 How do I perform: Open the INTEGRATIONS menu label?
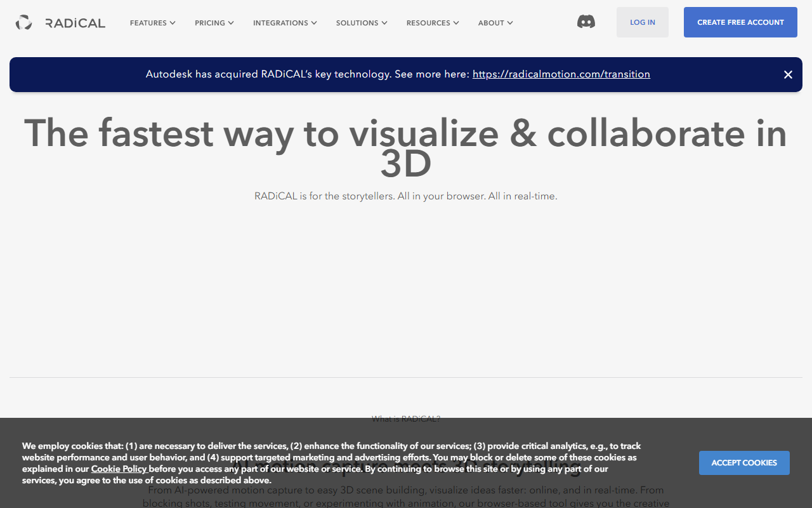click(280, 23)
